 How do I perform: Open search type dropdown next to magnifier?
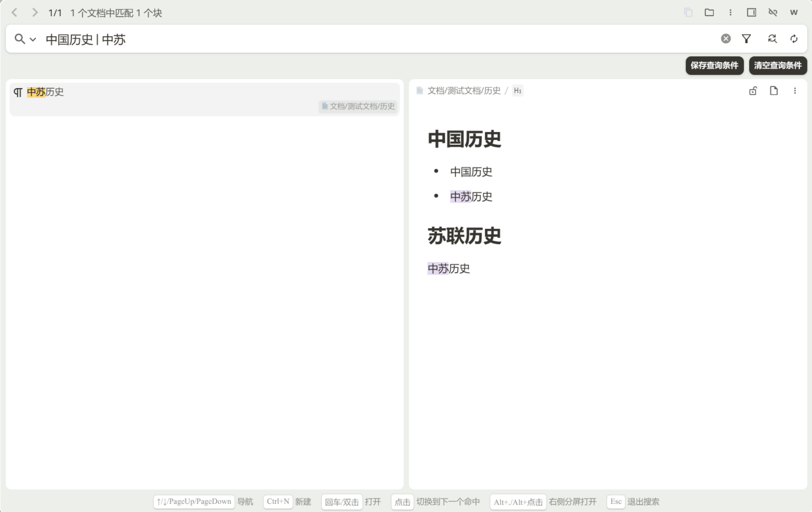[x=33, y=39]
